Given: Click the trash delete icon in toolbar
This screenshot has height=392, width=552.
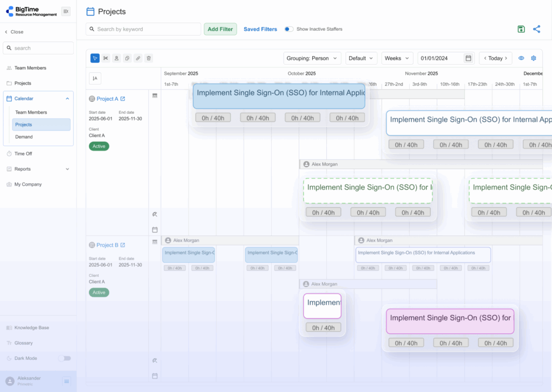Looking at the screenshot, I should point(149,58).
